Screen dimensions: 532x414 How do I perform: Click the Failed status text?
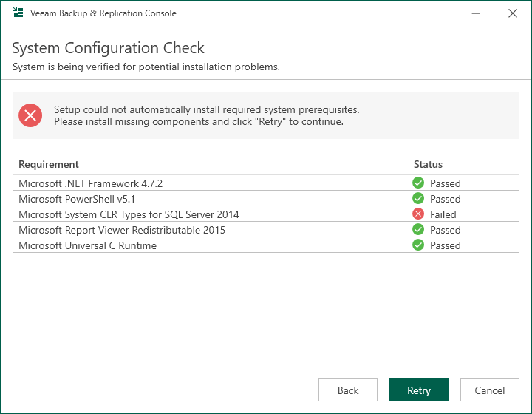(443, 214)
